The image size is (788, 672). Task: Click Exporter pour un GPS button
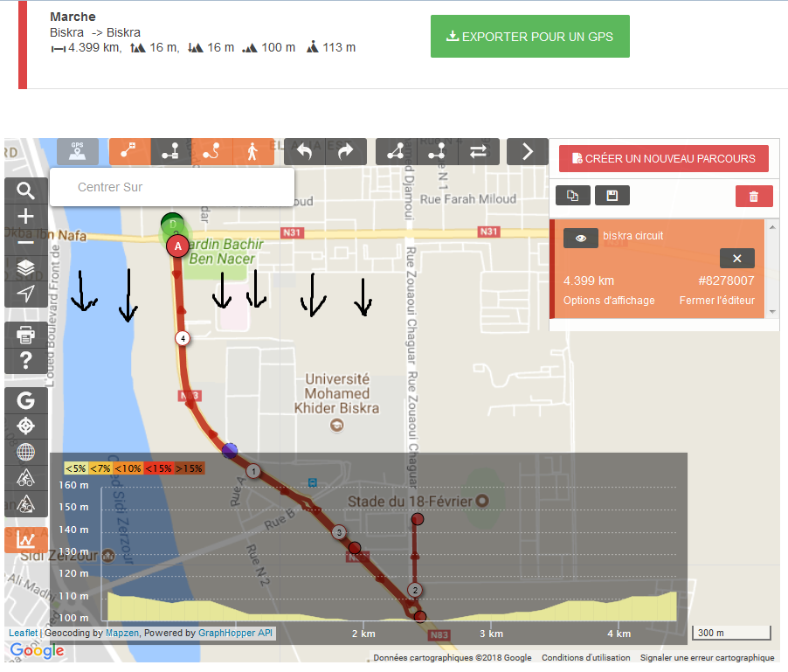[x=529, y=36]
